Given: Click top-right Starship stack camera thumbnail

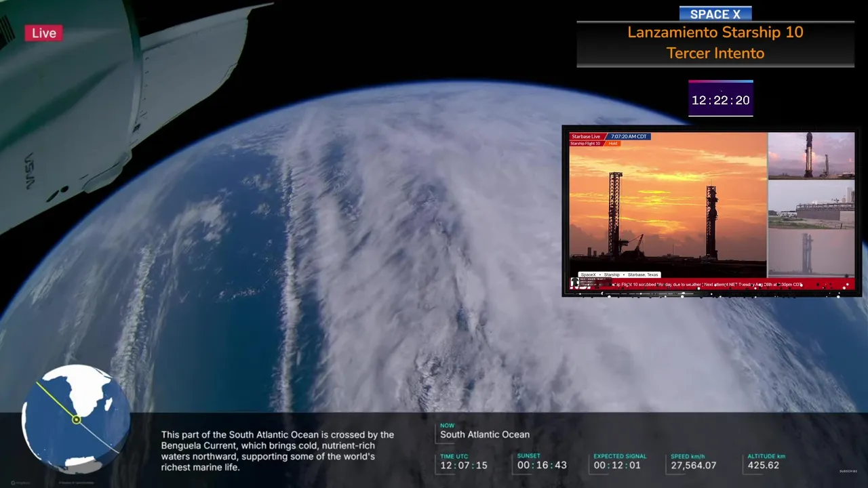Looking at the screenshot, I should [x=811, y=155].
